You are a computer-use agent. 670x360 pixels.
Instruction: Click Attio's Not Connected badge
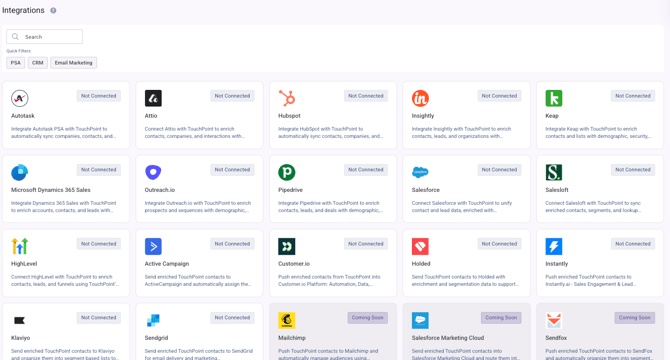coord(232,96)
